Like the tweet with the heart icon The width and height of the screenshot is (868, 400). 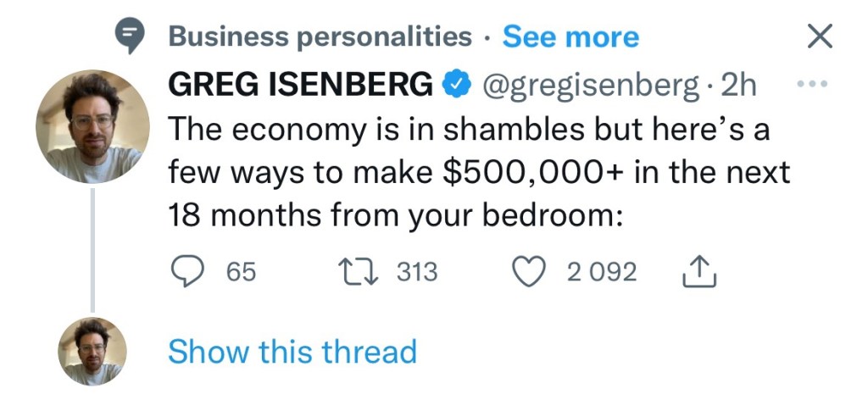pos(531,271)
